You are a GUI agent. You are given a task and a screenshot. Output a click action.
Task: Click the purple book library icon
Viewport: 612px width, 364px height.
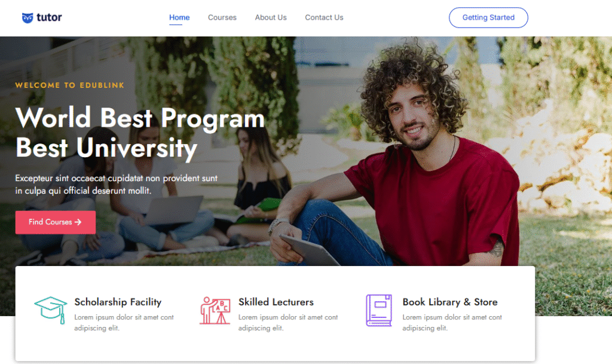tap(379, 310)
